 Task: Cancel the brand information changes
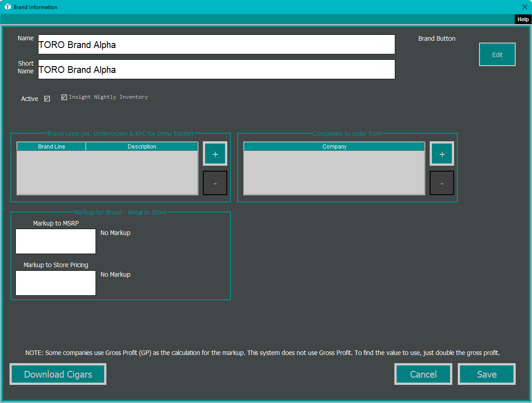click(x=423, y=374)
